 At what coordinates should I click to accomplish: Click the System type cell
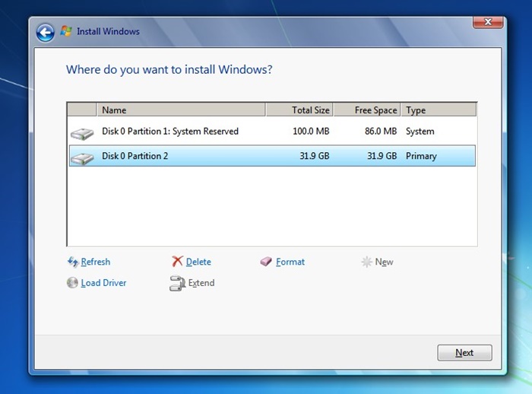click(420, 132)
